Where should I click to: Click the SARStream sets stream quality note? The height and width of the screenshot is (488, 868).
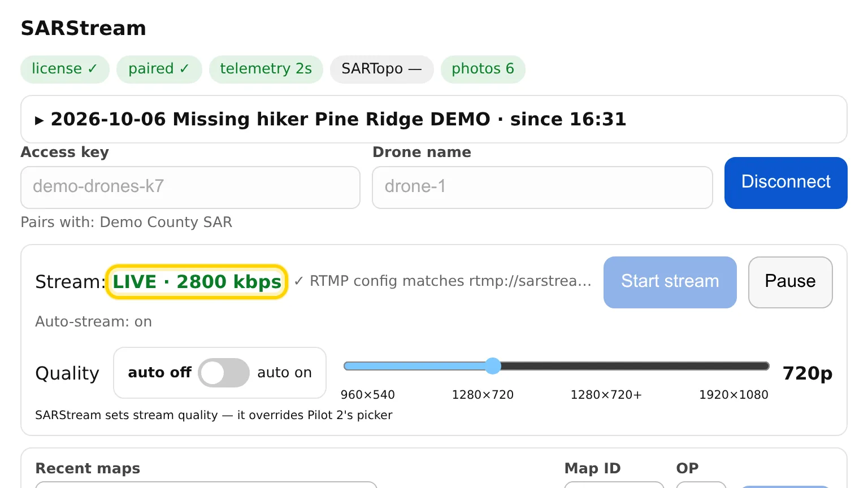(214, 415)
